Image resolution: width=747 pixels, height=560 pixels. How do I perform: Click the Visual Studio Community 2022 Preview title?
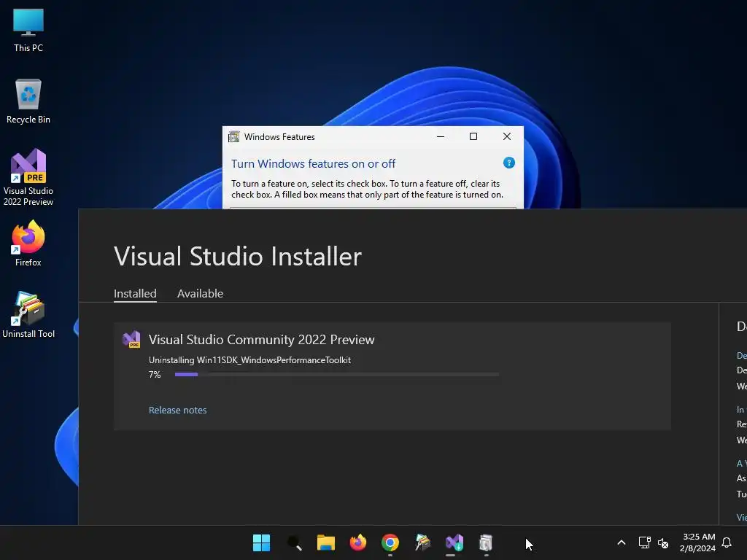point(262,340)
